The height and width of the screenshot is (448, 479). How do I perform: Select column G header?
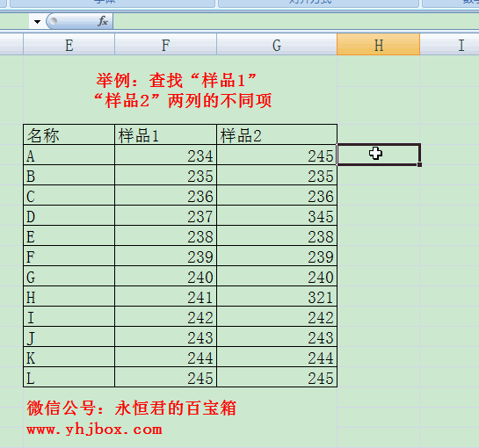(277, 45)
